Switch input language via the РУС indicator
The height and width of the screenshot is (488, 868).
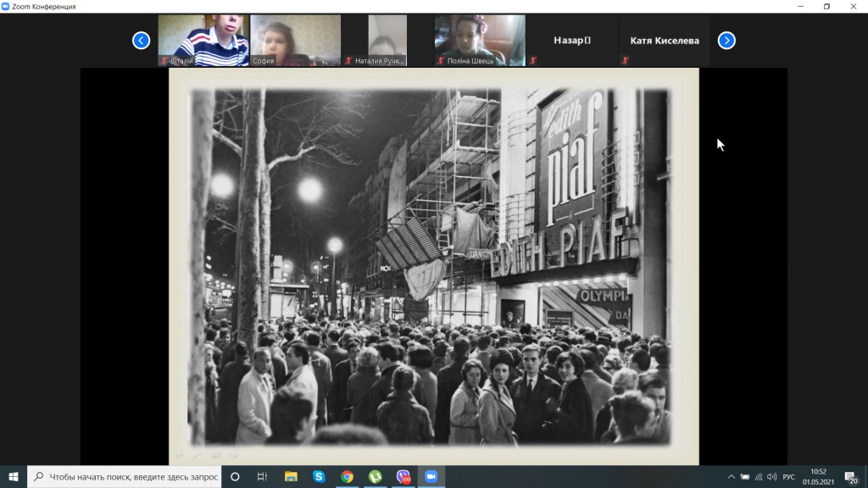click(789, 477)
